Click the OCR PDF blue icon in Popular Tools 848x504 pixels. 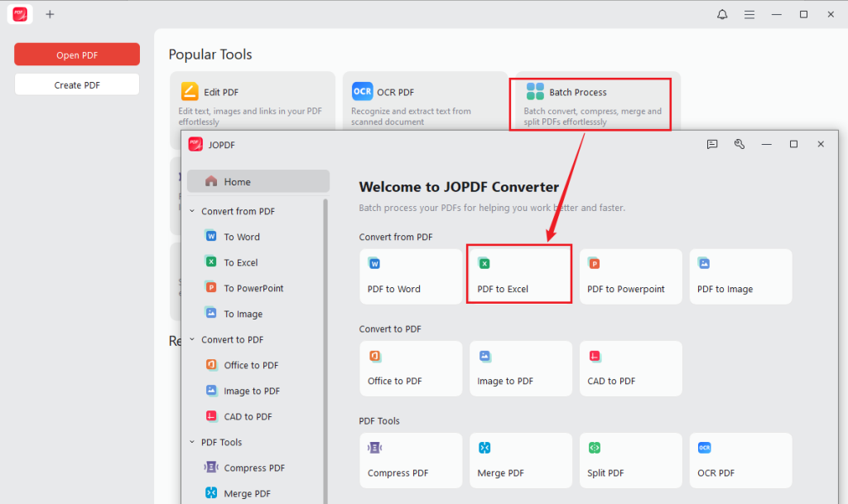[362, 91]
